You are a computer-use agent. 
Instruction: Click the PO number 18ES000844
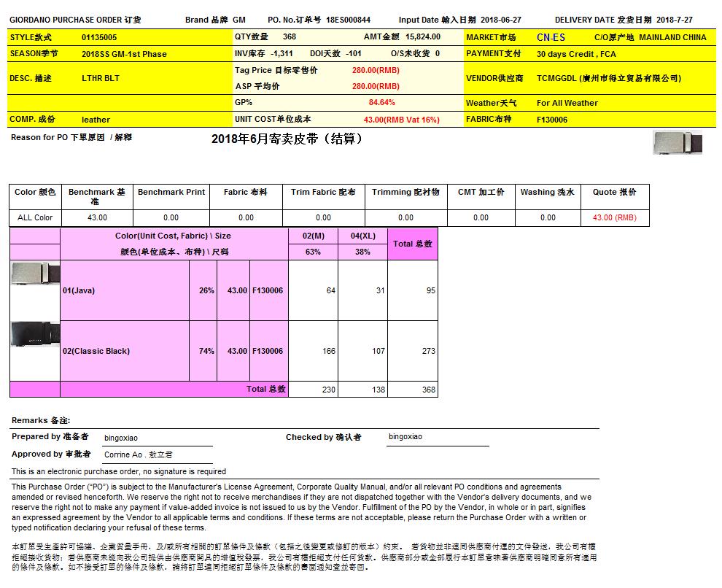coord(348,20)
